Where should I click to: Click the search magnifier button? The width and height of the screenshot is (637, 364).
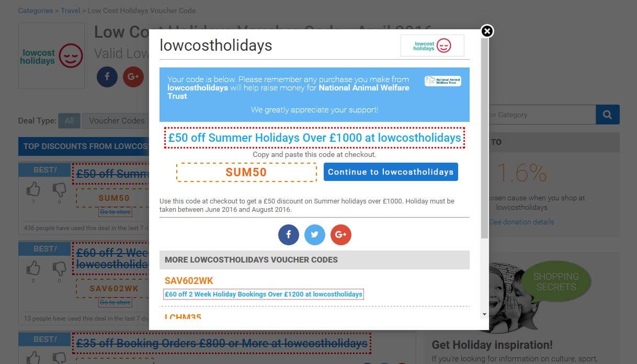point(608,115)
